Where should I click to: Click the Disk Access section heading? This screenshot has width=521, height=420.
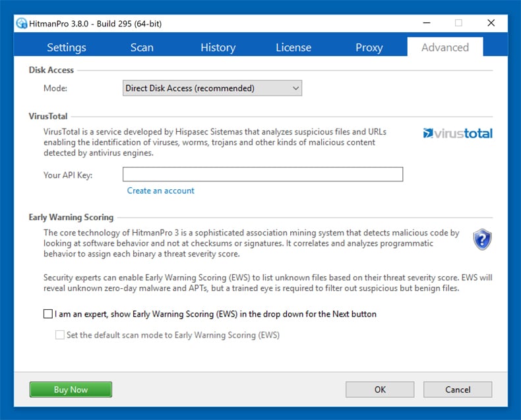pyautogui.click(x=51, y=70)
